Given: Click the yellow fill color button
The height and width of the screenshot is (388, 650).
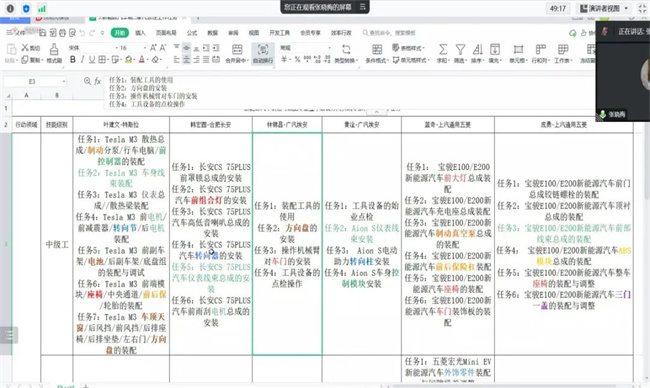Looking at the screenshot, I should pyautogui.click(x=129, y=60).
